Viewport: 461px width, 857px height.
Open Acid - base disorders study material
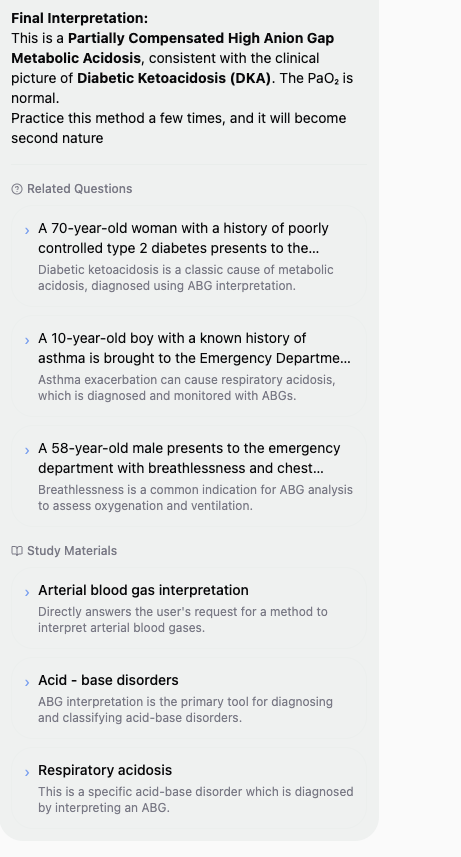point(189,698)
